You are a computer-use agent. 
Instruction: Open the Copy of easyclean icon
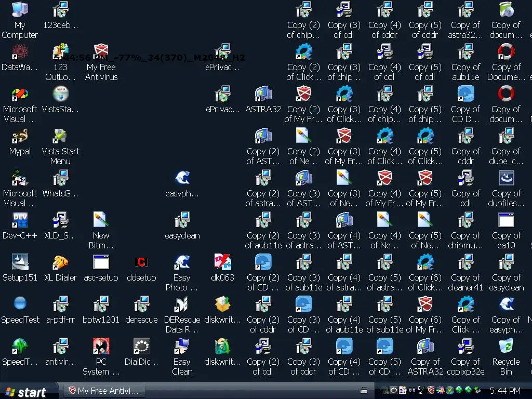(506, 262)
